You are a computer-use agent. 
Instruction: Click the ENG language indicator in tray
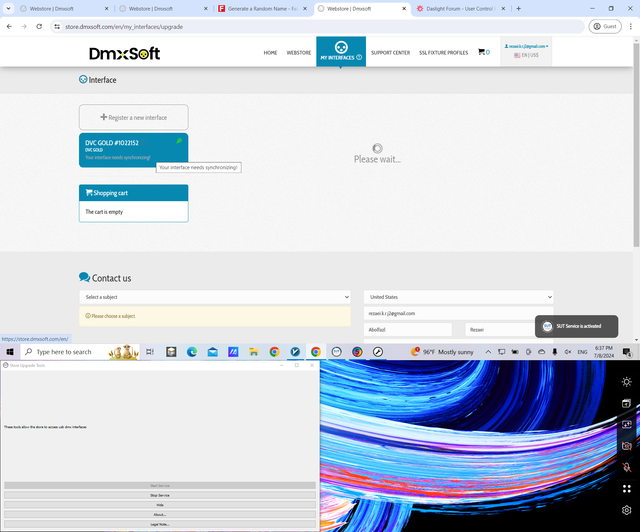coord(582,352)
